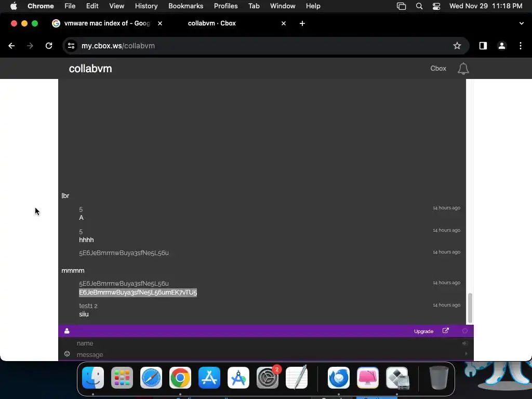Open Finder from the Dock

[x=93, y=378]
